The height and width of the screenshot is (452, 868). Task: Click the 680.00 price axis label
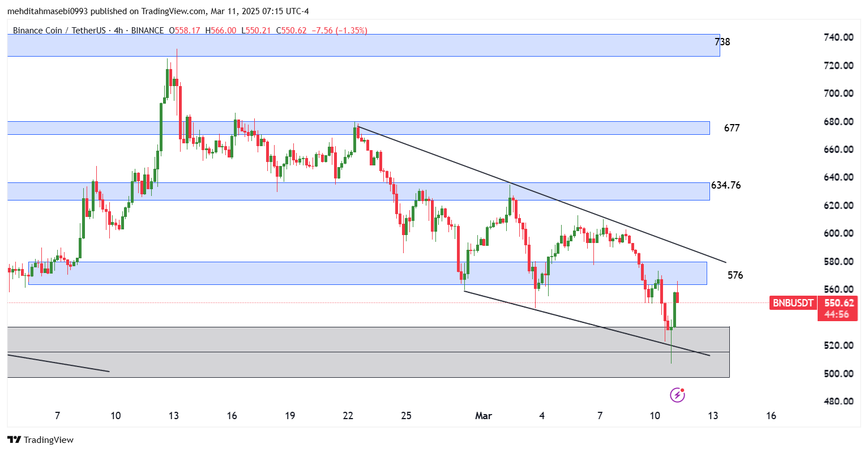pos(839,122)
